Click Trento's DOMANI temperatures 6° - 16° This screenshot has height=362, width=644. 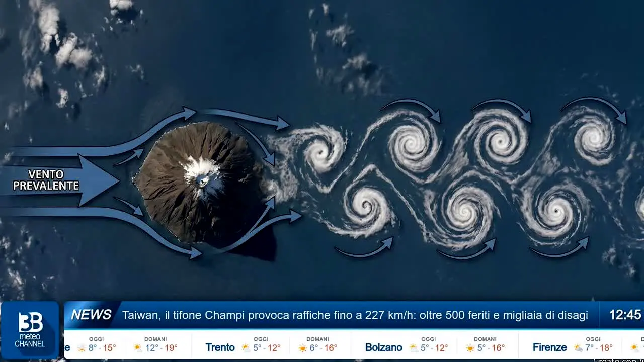click(324, 348)
